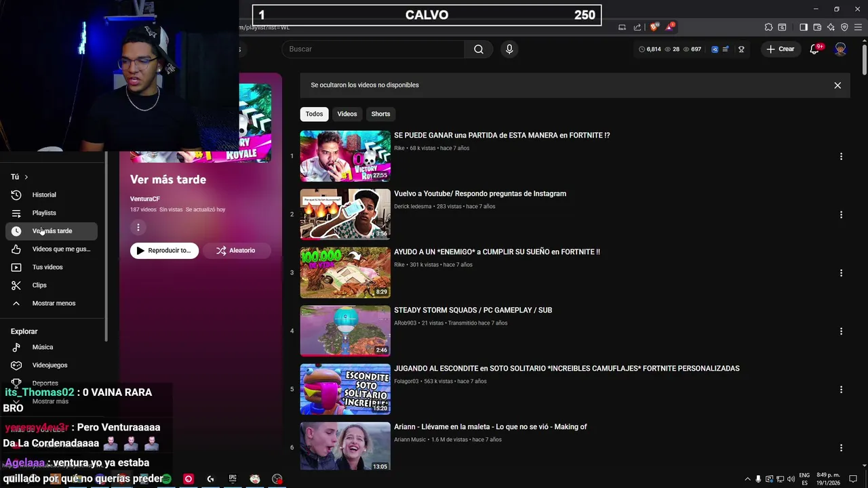868x488 pixels.
Task: Open Deportes in Explorar section
Action: pyautogui.click(x=52, y=383)
